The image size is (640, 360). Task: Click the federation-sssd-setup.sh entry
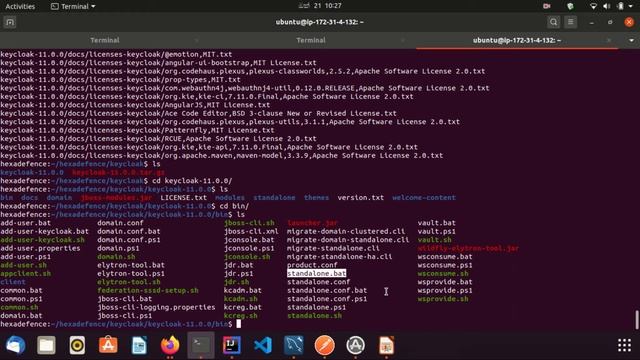148,290
